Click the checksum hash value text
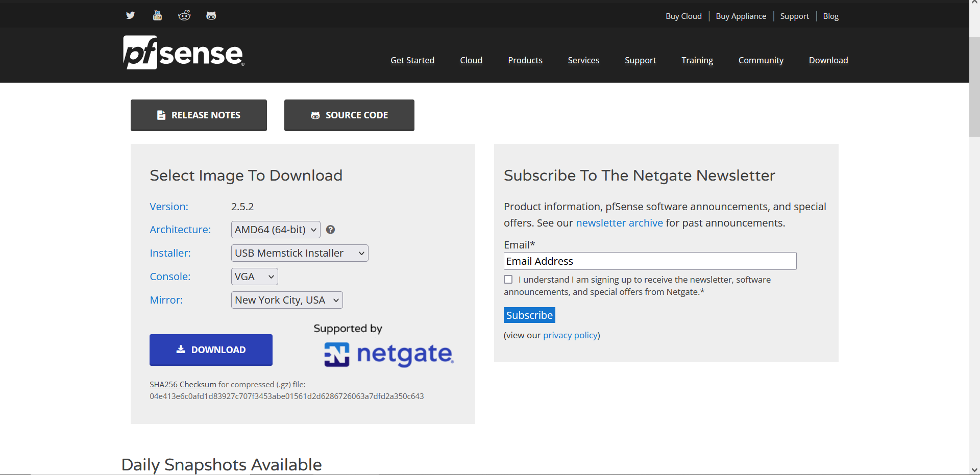The height and width of the screenshot is (475, 980). 286,396
